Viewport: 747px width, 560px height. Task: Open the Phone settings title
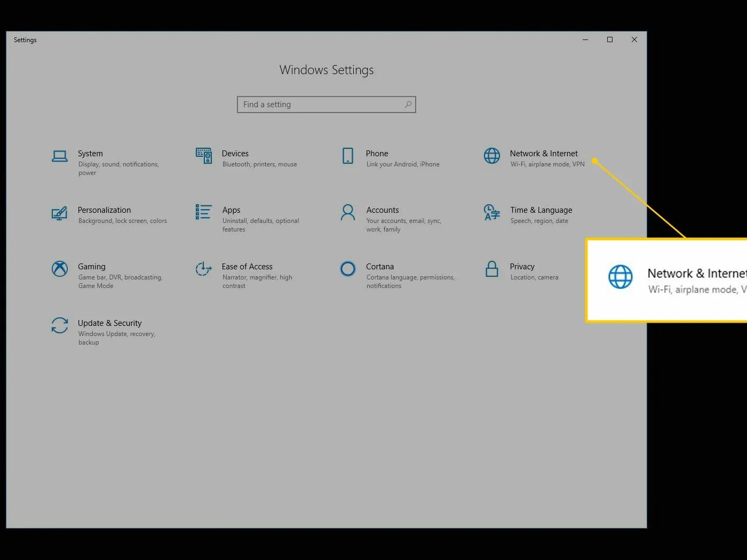click(377, 154)
